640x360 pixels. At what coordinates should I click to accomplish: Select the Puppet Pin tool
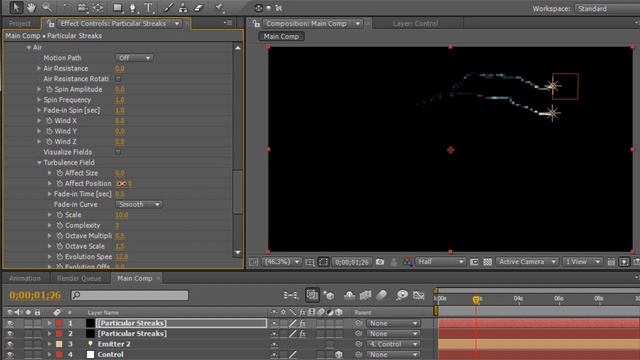(220, 7)
